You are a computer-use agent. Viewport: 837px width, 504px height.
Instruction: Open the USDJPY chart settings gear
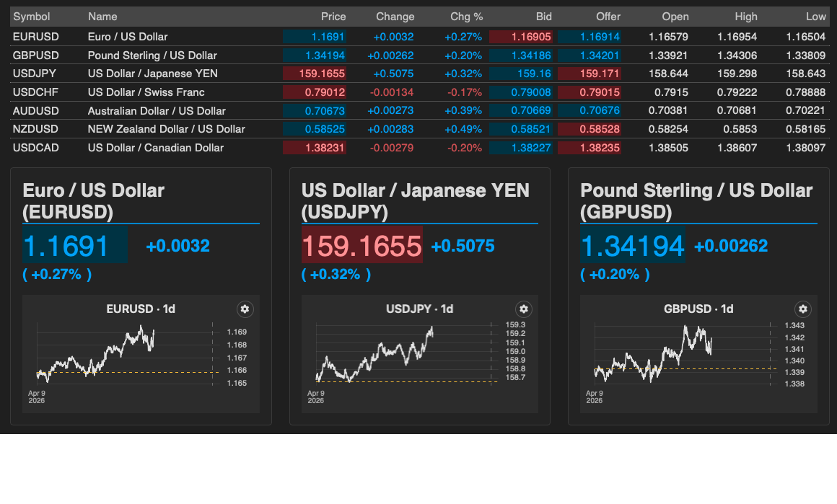(x=524, y=309)
